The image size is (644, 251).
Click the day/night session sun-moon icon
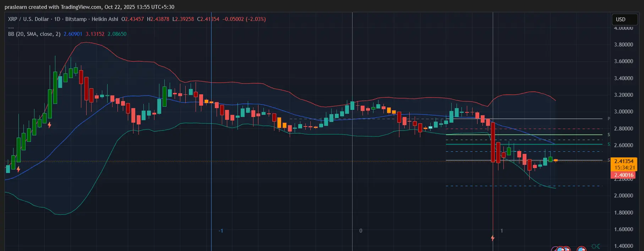595,246
